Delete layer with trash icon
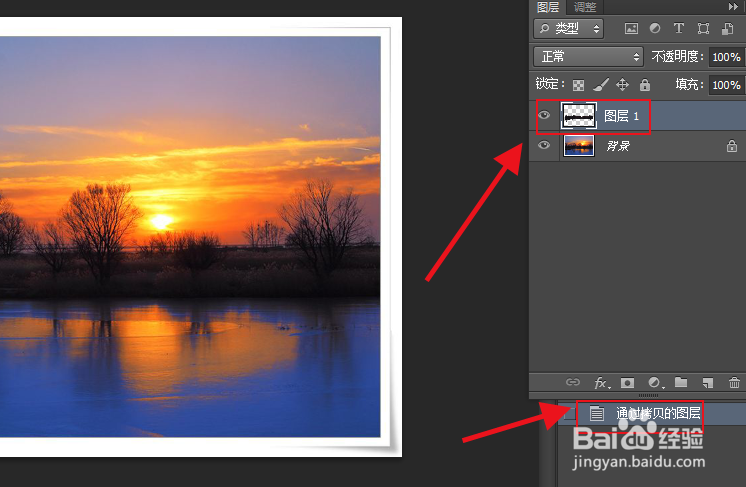Viewport: 746px width, 487px height. click(x=734, y=382)
